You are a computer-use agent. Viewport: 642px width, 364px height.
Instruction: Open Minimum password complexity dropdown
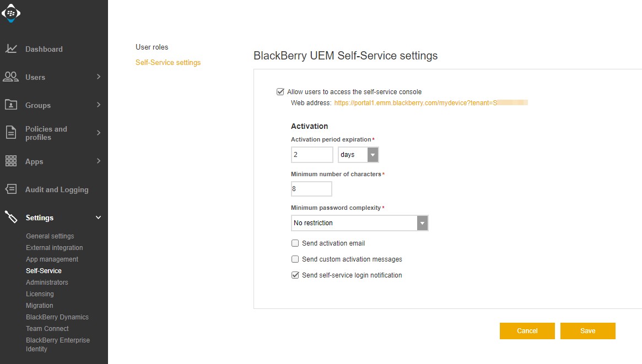(359, 223)
